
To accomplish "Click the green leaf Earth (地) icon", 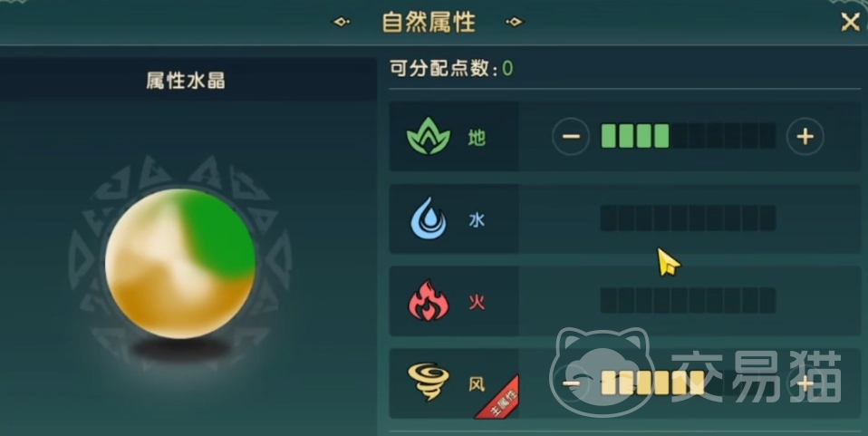I will [428, 136].
